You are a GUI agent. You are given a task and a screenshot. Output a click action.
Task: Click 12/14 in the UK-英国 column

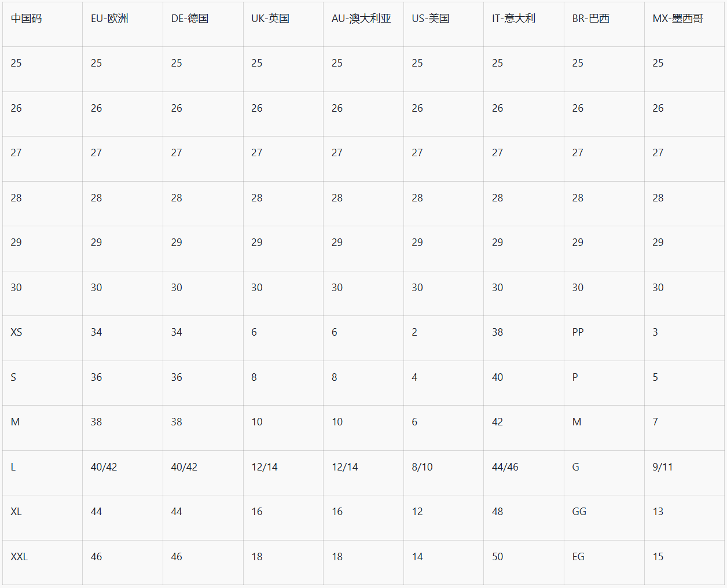(265, 467)
